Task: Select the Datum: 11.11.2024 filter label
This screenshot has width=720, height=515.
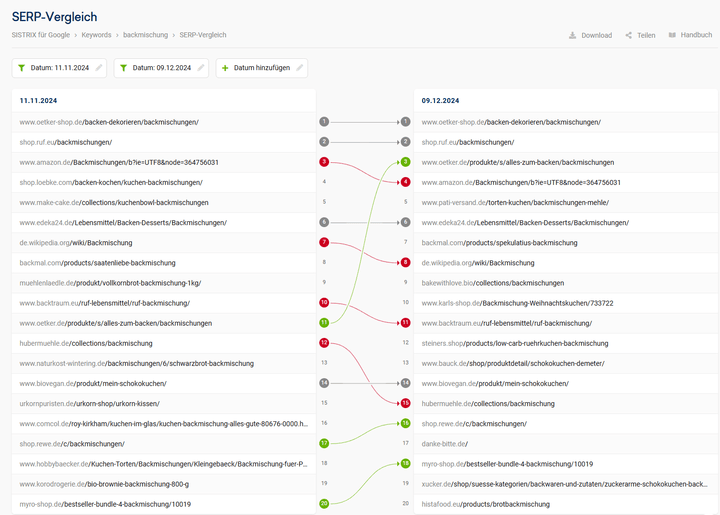Action: click(x=60, y=68)
